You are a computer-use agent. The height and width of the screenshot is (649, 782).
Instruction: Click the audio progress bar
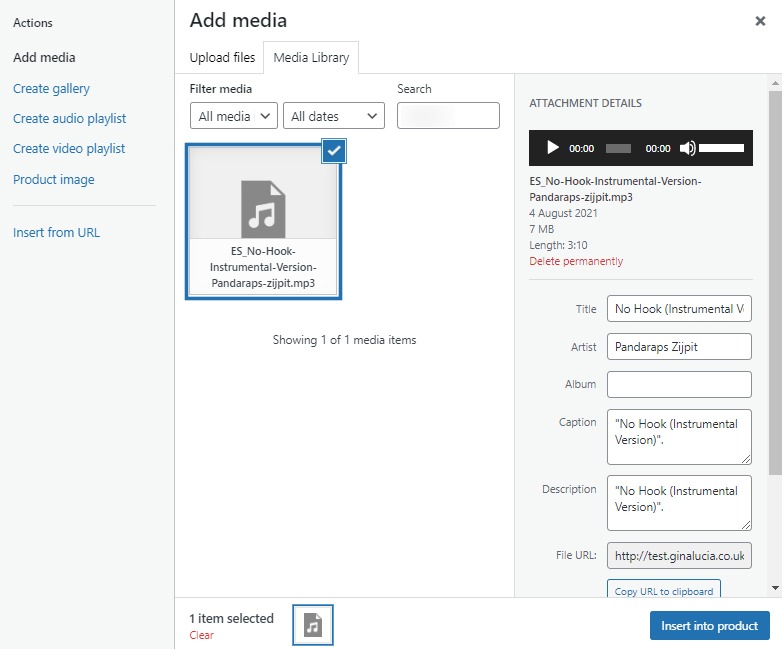tap(618, 148)
